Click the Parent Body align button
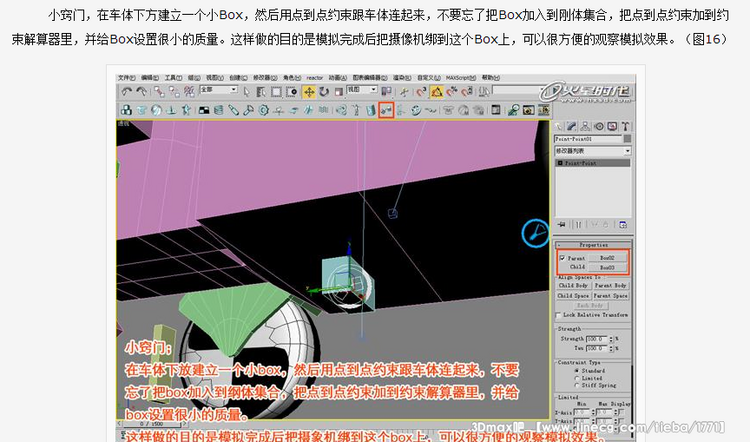 point(610,286)
